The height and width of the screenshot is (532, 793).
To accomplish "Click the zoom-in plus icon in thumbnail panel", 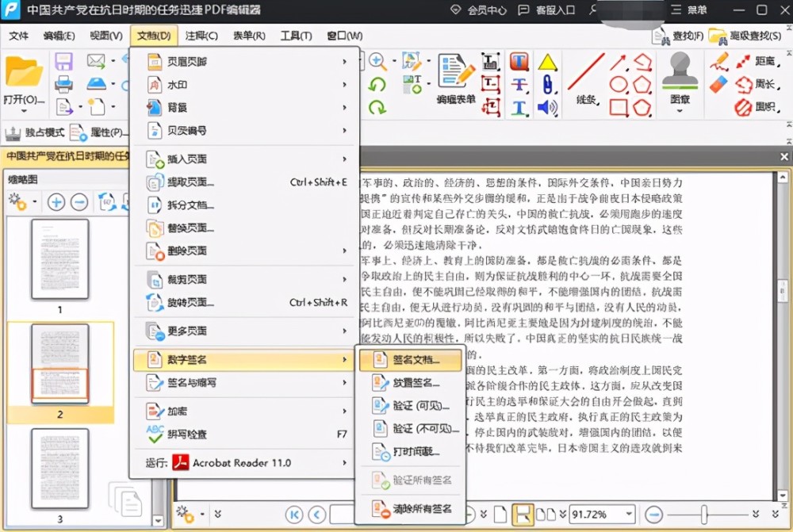I will click(x=56, y=202).
